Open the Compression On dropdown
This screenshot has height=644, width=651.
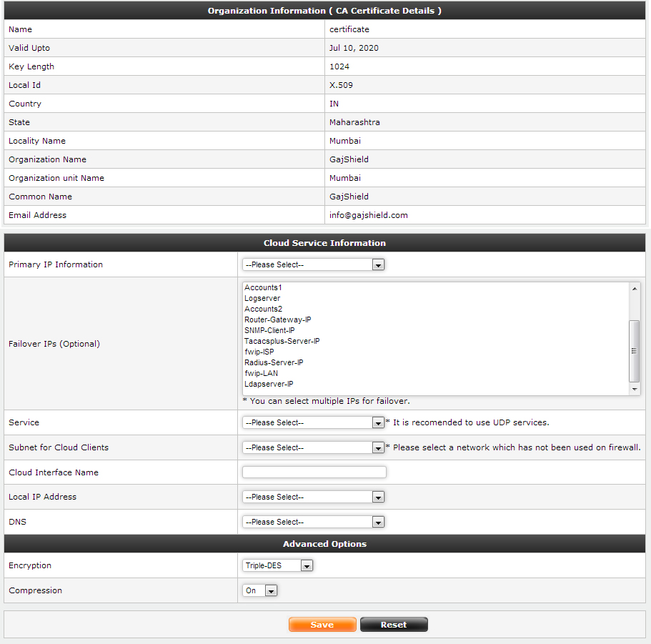click(260, 590)
